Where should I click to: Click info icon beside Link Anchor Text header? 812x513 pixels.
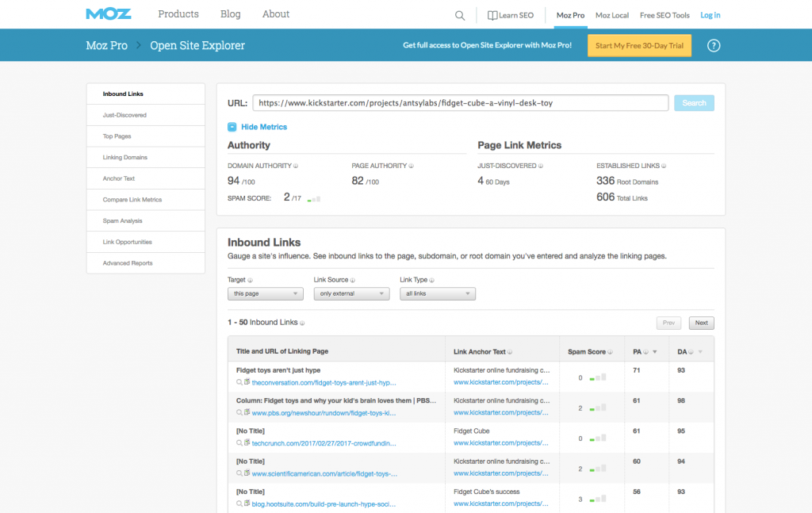point(510,352)
